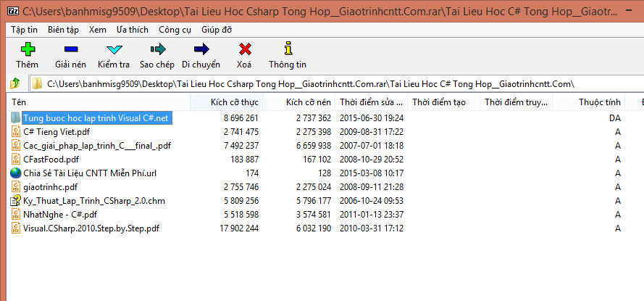Click compressed size 6 659 938
Screen dimensions: 644x301
click(314, 146)
